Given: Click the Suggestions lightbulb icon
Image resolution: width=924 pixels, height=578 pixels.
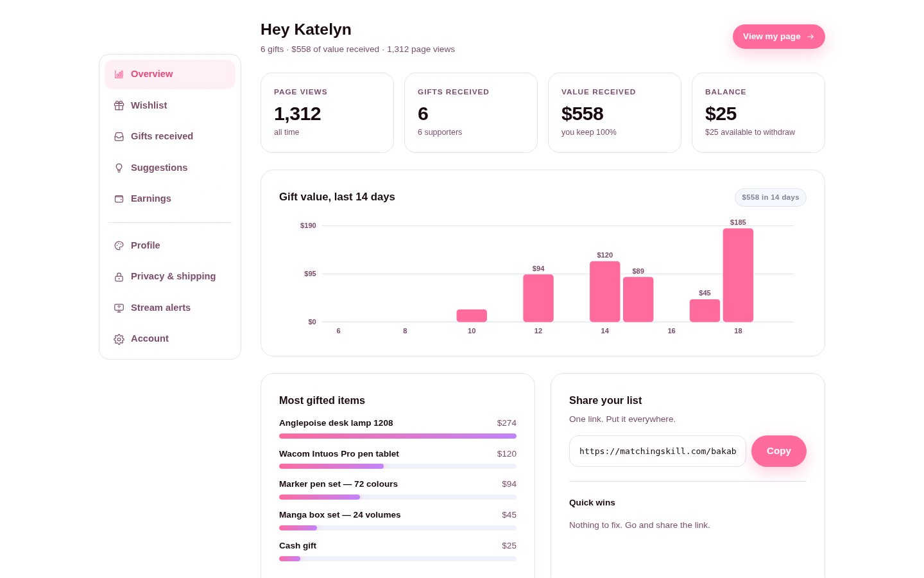Looking at the screenshot, I should 119,168.
